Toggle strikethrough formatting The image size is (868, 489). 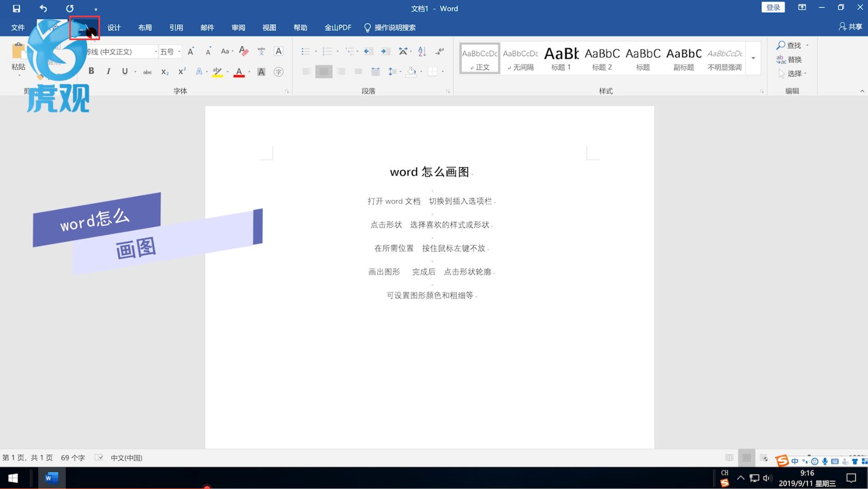[147, 72]
